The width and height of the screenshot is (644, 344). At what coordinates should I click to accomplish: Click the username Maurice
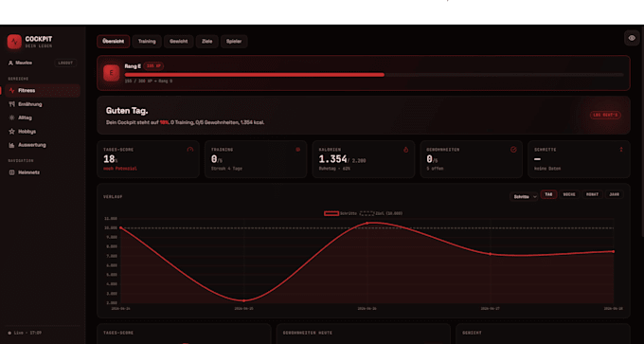[x=24, y=63]
